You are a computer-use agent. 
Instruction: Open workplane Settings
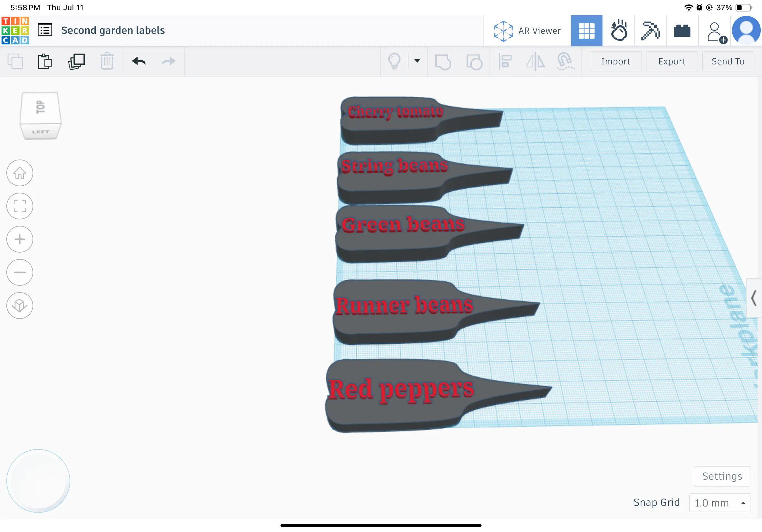[x=722, y=476]
